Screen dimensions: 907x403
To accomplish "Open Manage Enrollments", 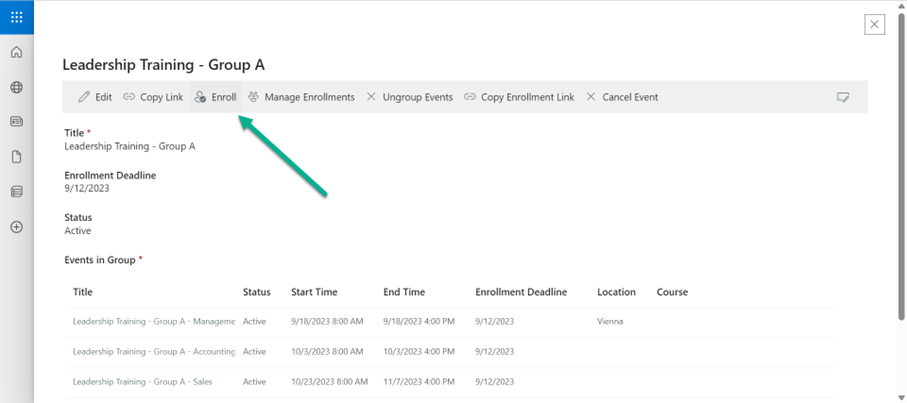I will (x=301, y=97).
